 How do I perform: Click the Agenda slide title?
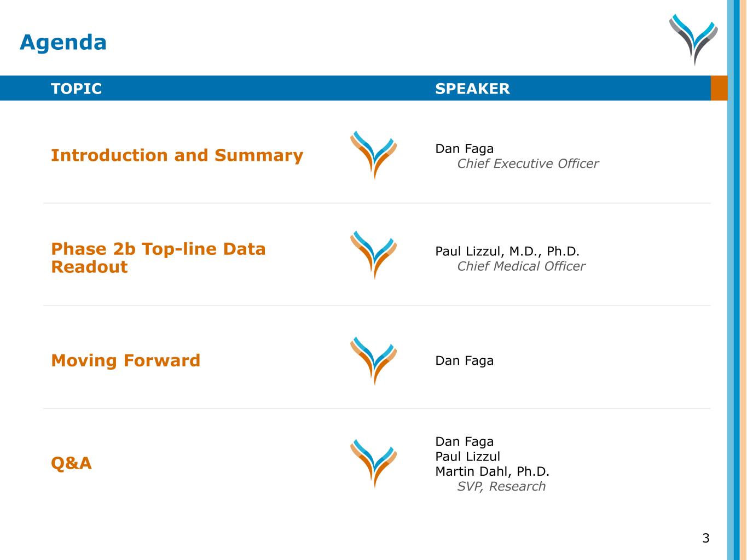63,43
